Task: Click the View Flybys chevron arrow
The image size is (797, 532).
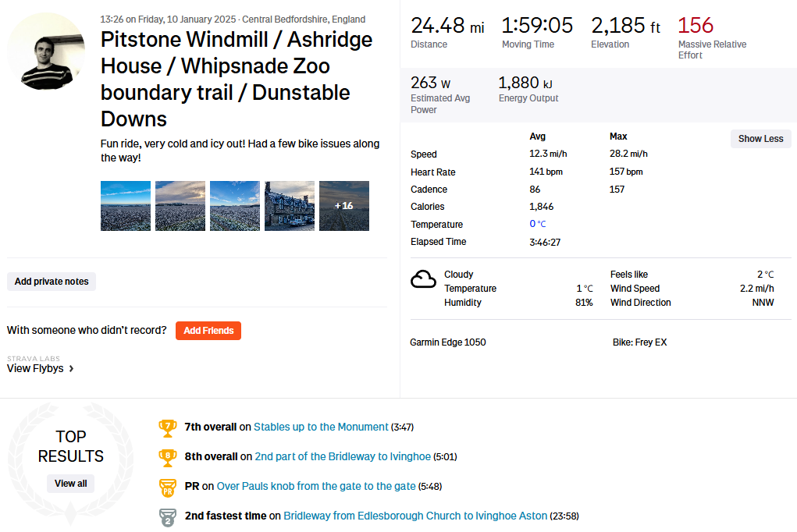Action: (72, 369)
